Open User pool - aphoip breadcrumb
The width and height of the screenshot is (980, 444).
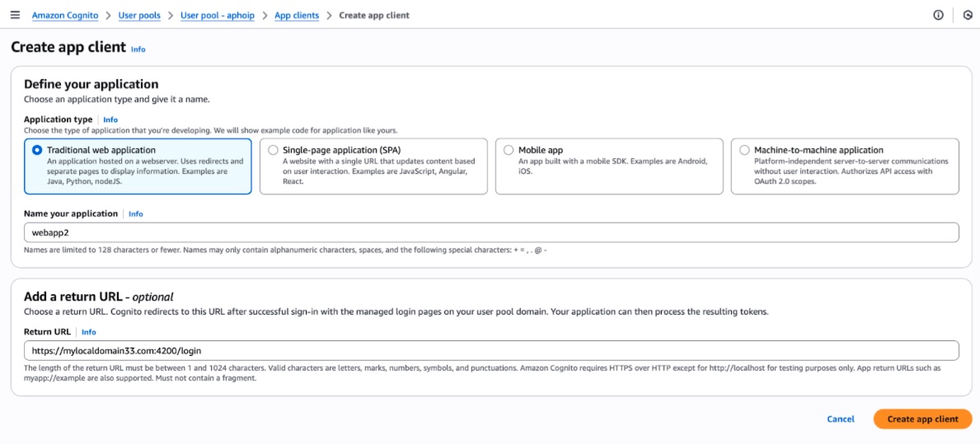[x=218, y=16]
